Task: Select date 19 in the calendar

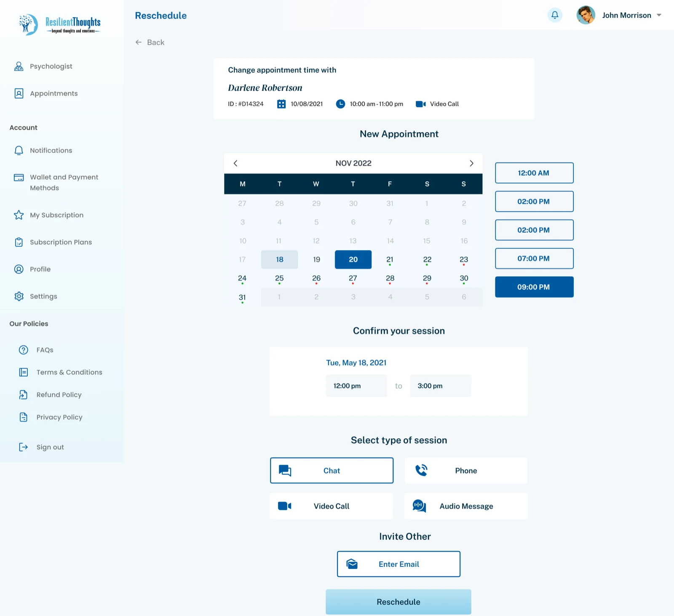Action: pyautogui.click(x=316, y=260)
